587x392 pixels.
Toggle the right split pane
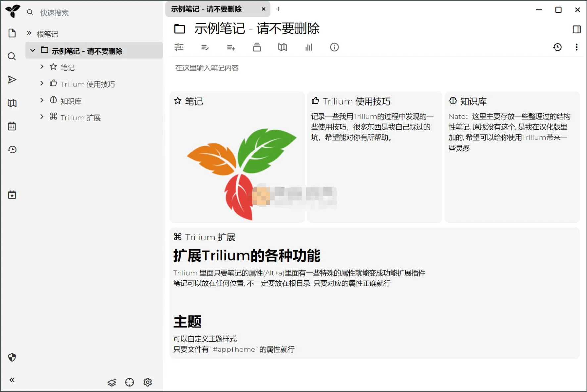point(577,29)
